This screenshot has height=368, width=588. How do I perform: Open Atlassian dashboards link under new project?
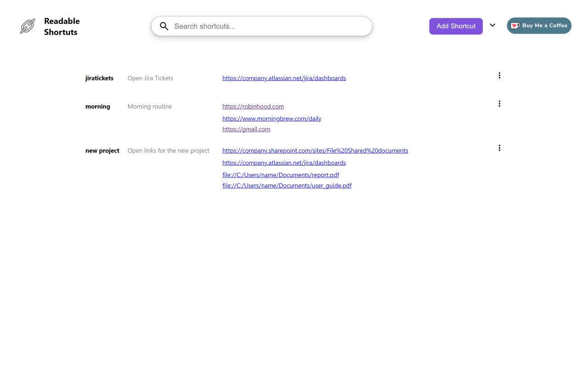[284, 162]
